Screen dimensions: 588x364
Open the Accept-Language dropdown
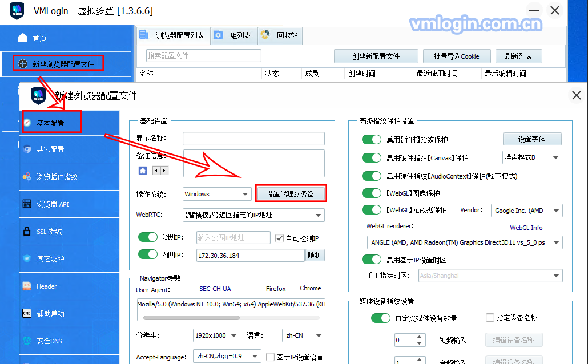click(227, 356)
